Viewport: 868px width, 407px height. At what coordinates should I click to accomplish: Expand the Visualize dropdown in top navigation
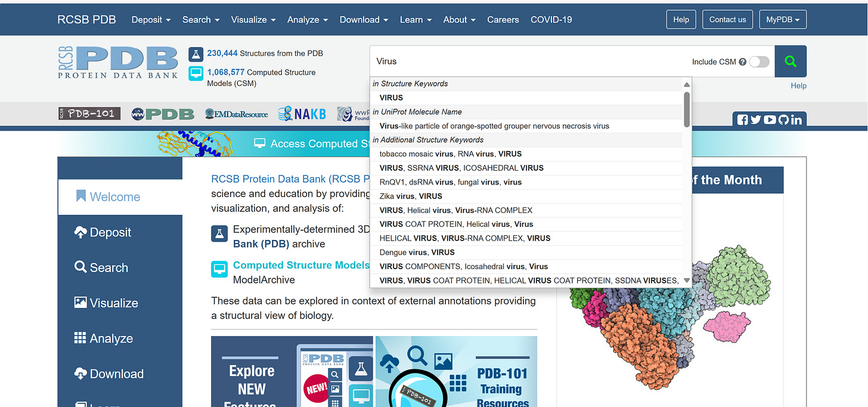(x=253, y=20)
